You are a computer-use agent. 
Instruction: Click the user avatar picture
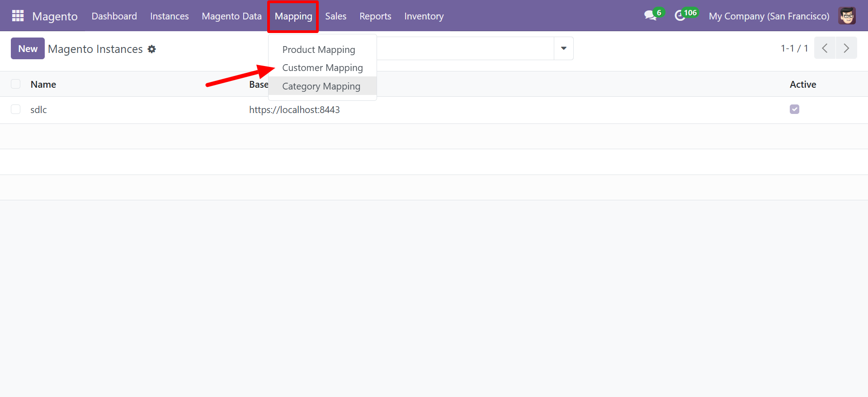point(847,16)
